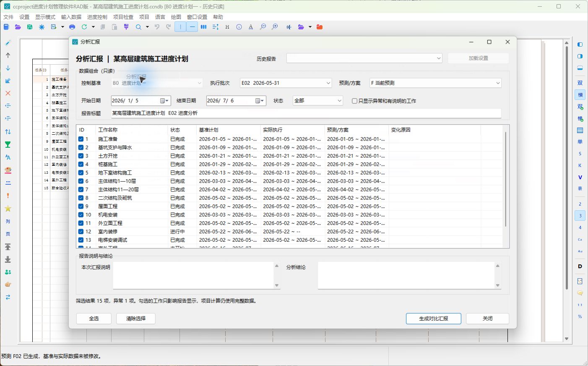Viewport: 588px width, 366px height.
Task: Enable 只显示异常和有说明的工作 checkbox
Action: point(354,101)
